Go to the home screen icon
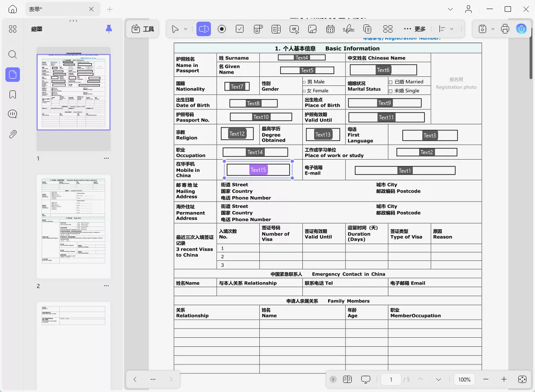This screenshot has width=535, height=392. click(13, 9)
